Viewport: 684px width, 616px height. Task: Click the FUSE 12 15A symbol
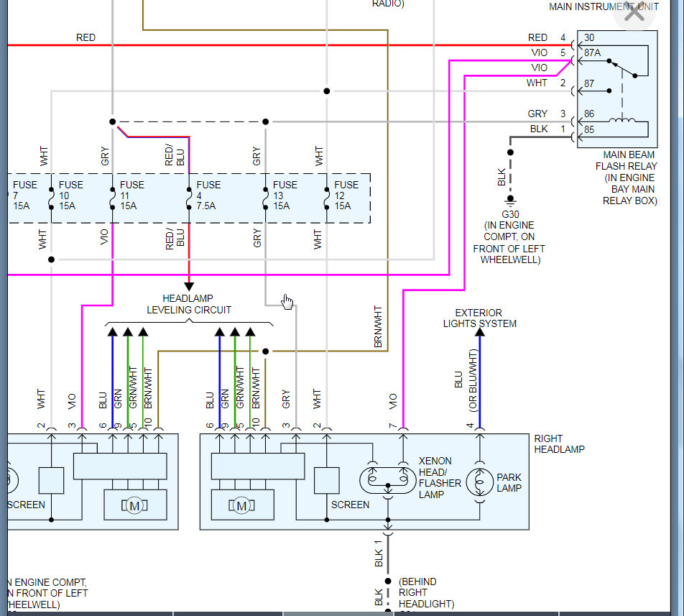[327, 198]
